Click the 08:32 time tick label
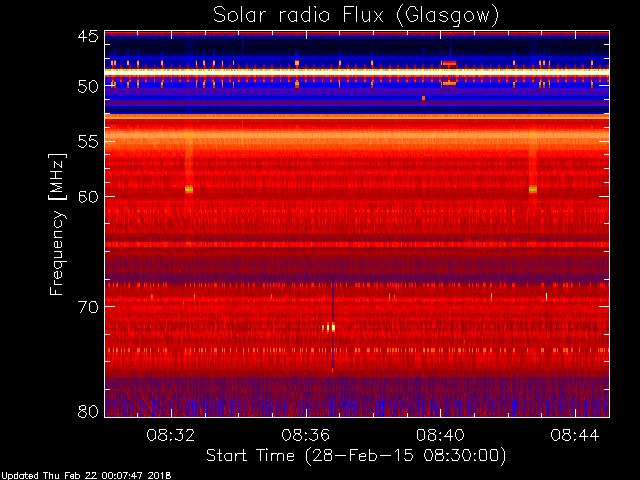Screen dimensions: 640x480 tap(171, 435)
